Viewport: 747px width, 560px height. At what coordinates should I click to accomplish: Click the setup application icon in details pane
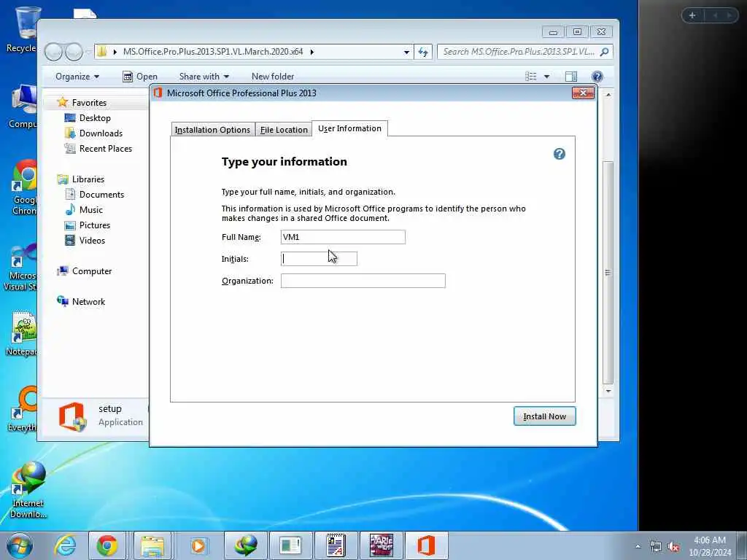click(72, 416)
